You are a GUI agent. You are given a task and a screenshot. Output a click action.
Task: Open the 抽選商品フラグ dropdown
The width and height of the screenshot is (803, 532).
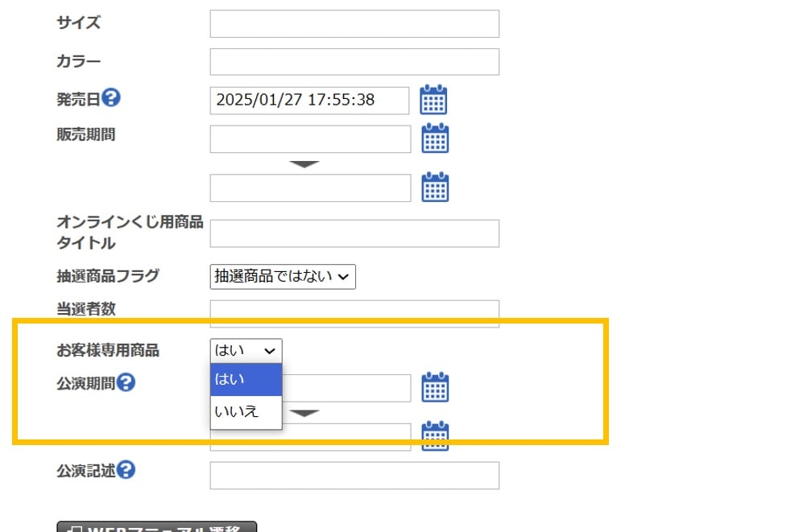point(283,276)
